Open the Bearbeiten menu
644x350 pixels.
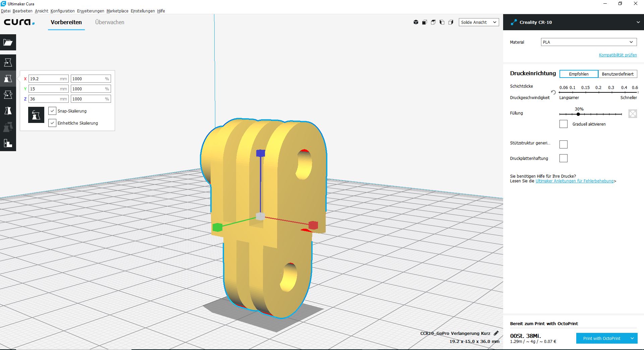click(22, 11)
